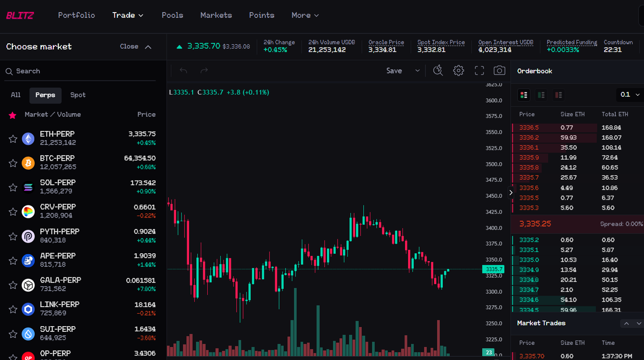Switch to the Spot markets tab

[x=77, y=95]
